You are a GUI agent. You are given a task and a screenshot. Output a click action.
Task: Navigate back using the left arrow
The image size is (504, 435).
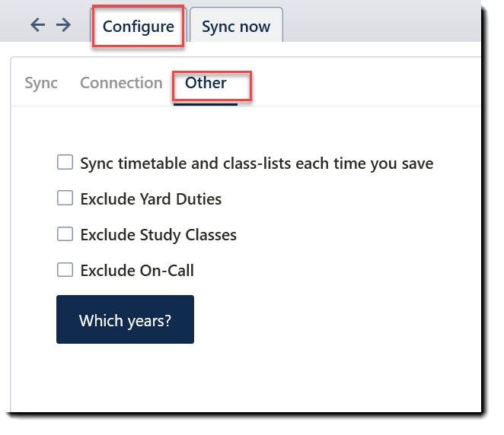point(38,25)
